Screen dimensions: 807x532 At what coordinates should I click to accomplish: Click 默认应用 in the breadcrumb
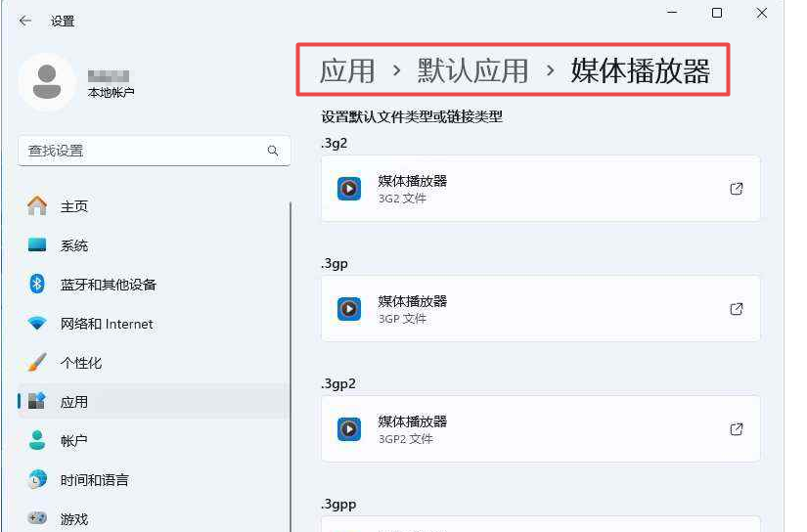point(472,70)
